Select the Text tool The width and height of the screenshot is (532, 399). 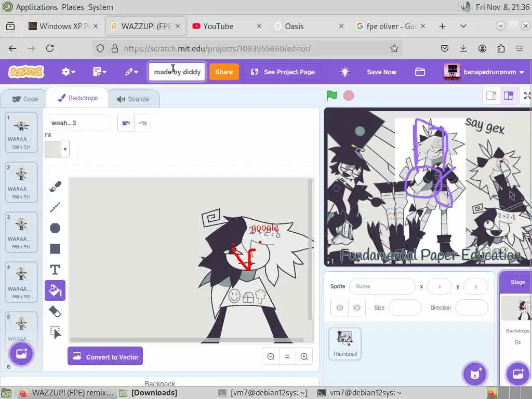[x=55, y=270]
